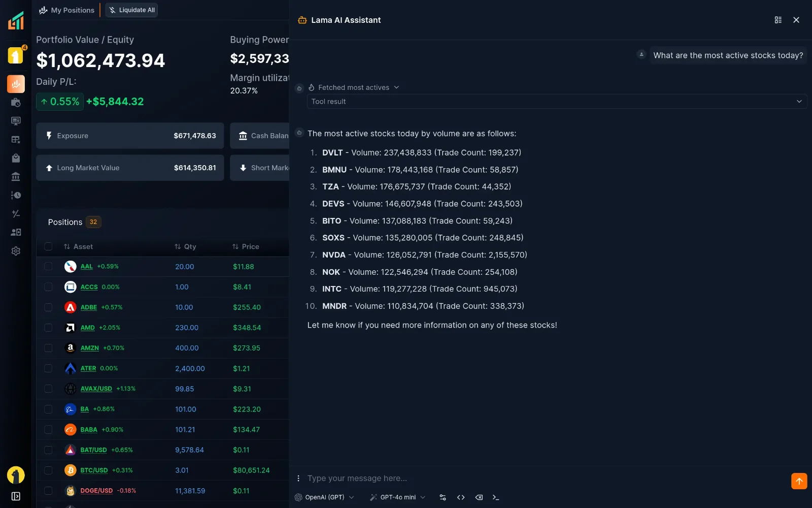Open the GPT-4o mini model dropdown

398,497
